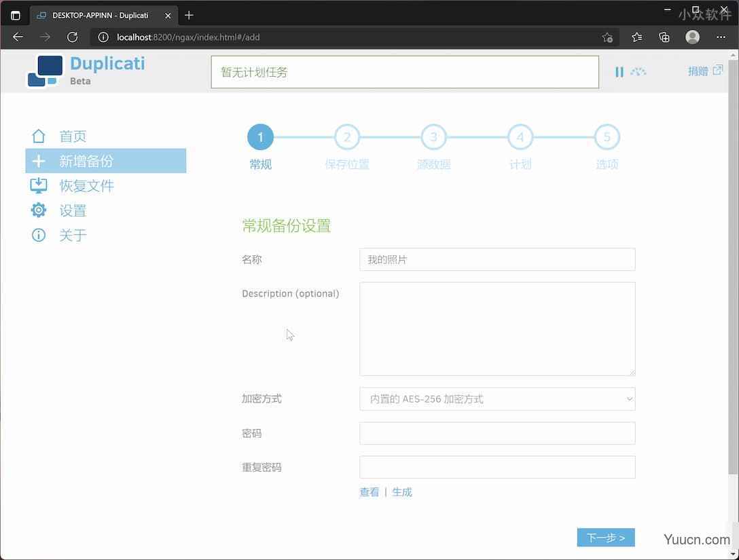Click the browser address bar URL
The width and height of the screenshot is (739, 560).
(188, 37)
